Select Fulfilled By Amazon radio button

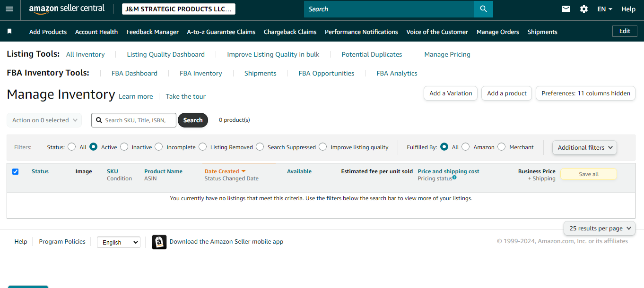pos(466,147)
